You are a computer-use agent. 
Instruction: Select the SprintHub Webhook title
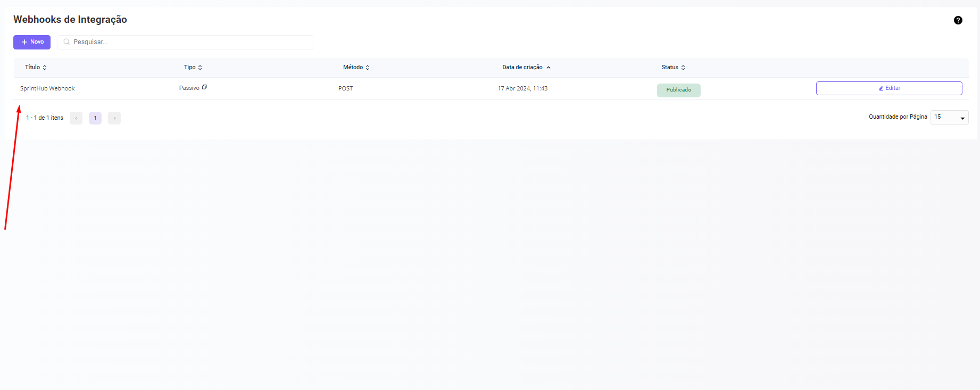(47, 89)
